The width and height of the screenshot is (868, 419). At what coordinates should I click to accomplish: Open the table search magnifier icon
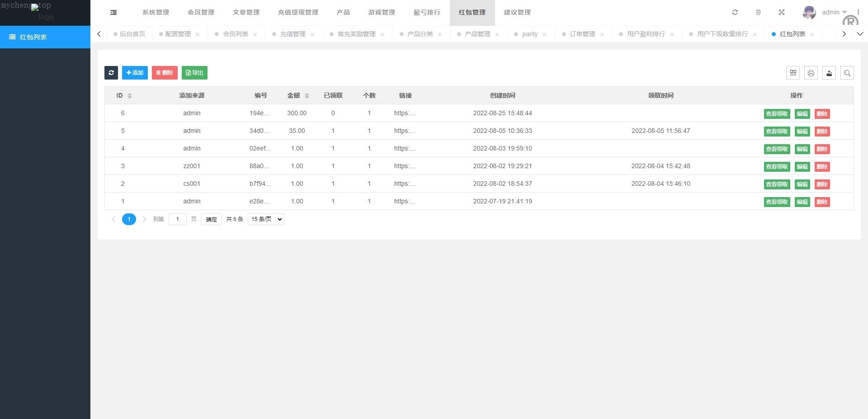pos(847,73)
